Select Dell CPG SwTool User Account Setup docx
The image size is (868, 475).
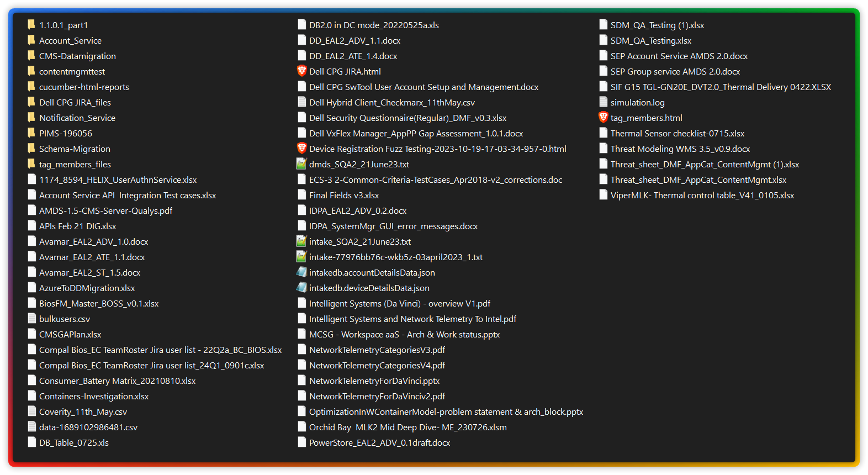[x=424, y=87]
